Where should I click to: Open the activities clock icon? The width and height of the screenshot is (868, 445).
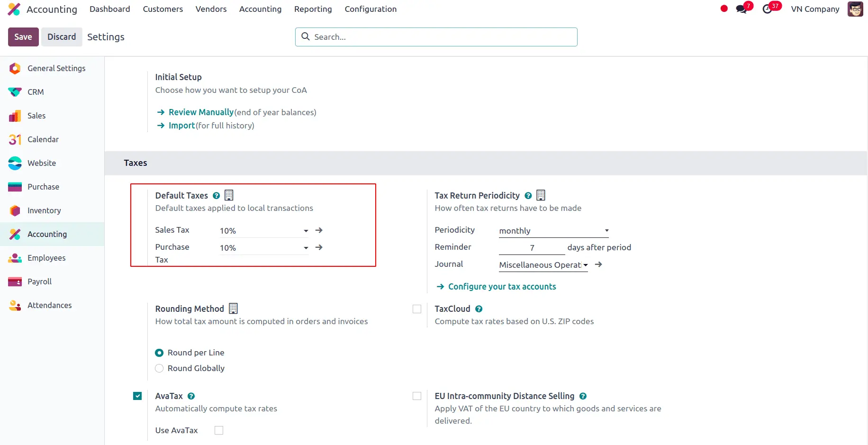click(767, 9)
